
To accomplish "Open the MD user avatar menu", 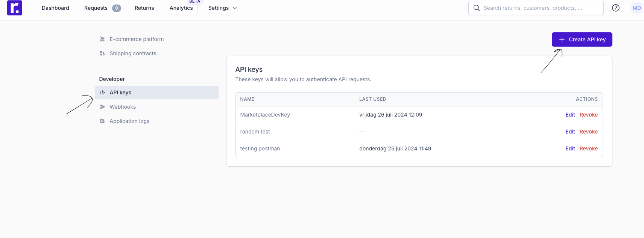I will [x=636, y=8].
